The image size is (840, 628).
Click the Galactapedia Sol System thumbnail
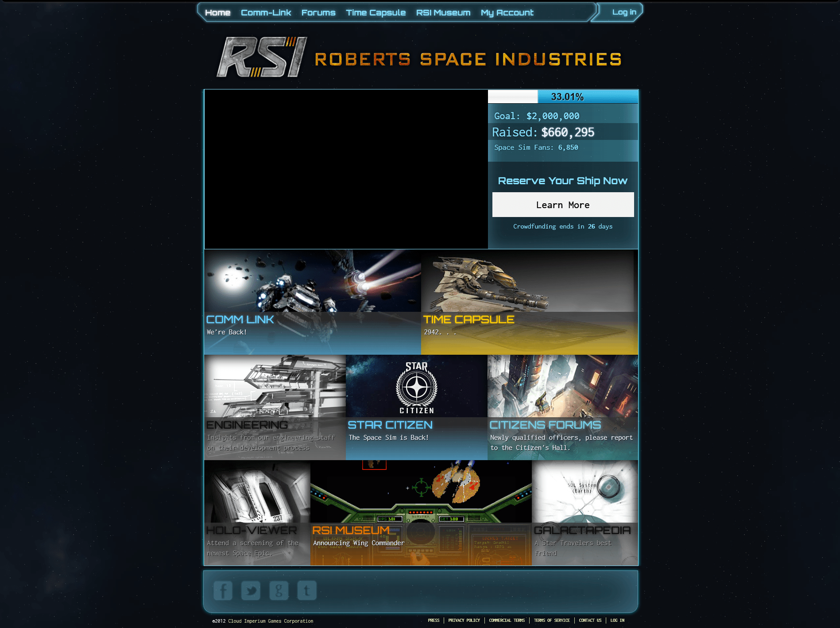click(x=585, y=492)
